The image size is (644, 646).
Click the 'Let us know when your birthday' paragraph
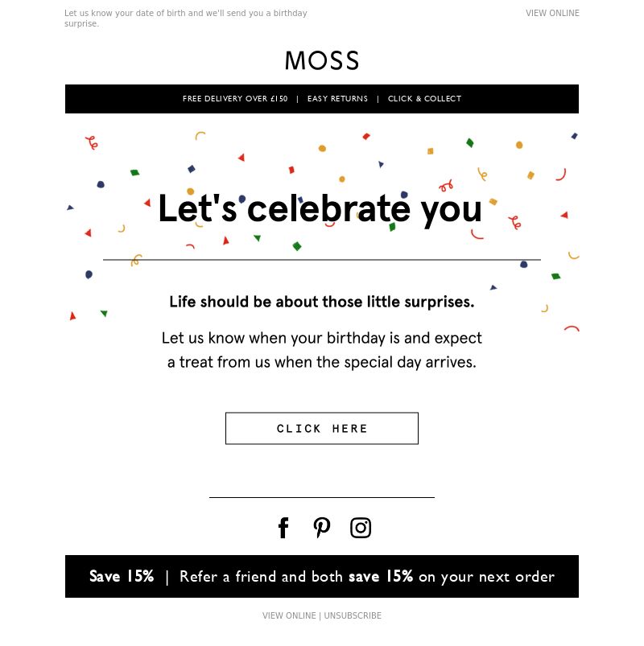321,350
